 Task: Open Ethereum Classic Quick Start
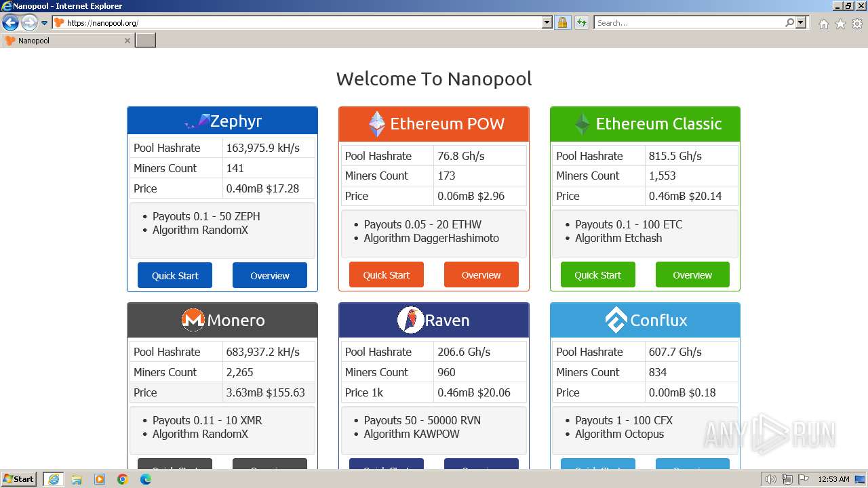[598, 274]
